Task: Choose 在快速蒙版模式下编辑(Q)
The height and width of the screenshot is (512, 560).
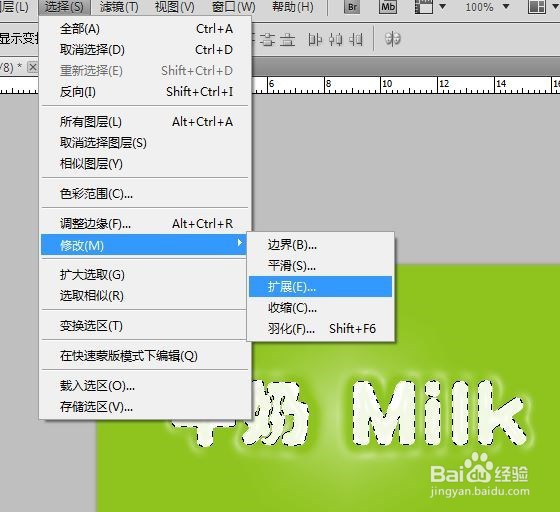Action: [145, 356]
